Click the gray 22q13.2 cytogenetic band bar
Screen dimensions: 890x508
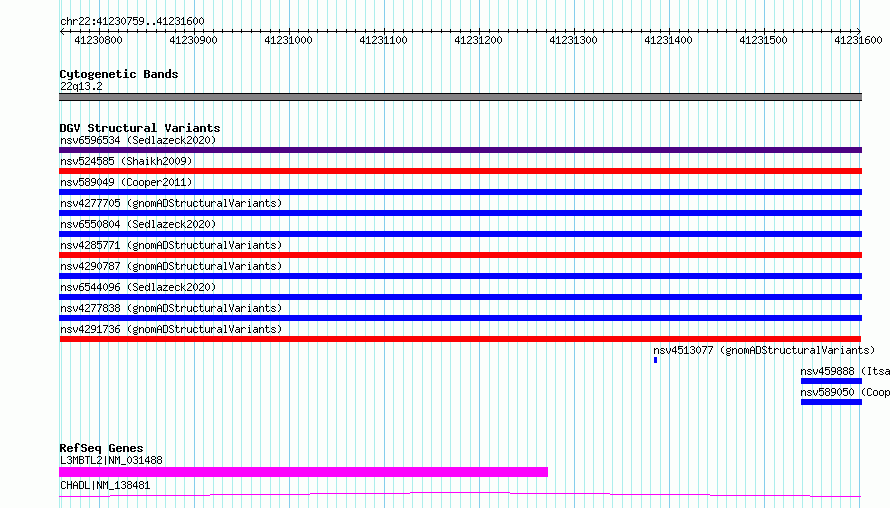[x=460, y=97]
